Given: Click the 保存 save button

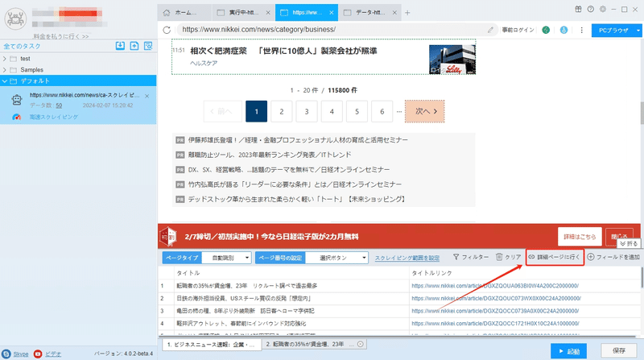Looking at the screenshot, I should tap(618, 351).
